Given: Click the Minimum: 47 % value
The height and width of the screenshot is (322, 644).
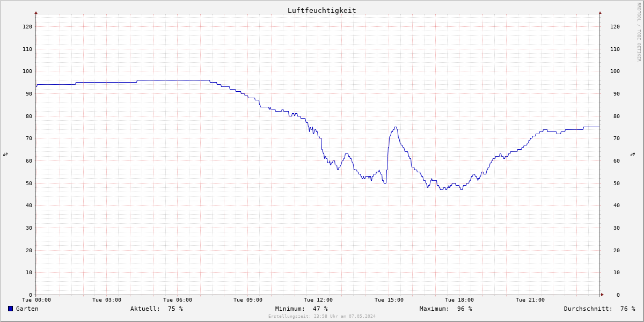Looking at the screenshot, I should (x=301, y=309).
